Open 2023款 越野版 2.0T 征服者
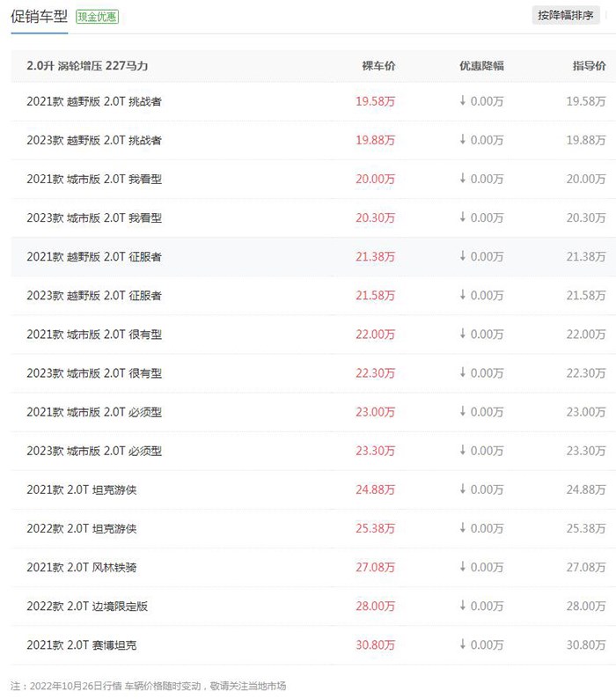Screen dimensions: 616x699 click(94, 296)
